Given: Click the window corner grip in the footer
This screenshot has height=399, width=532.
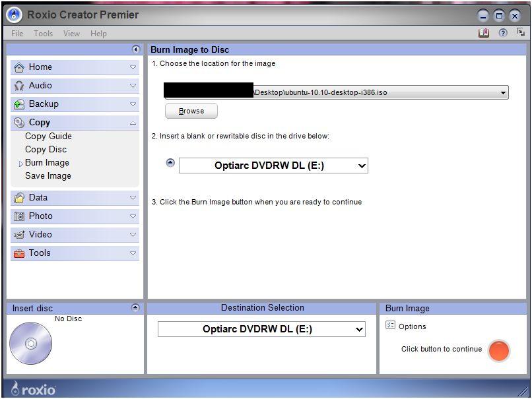Looking at the screenshot, I should [523, 392].
